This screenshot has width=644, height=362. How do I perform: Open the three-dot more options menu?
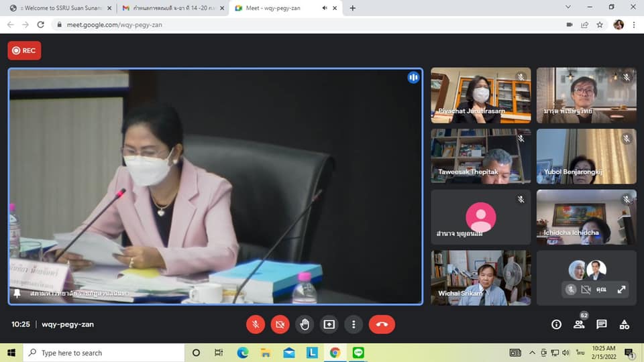[354, 324]
